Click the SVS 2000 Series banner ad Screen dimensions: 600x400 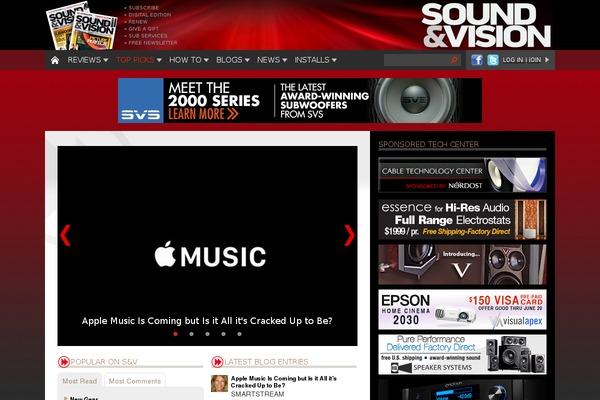point(300,100)
